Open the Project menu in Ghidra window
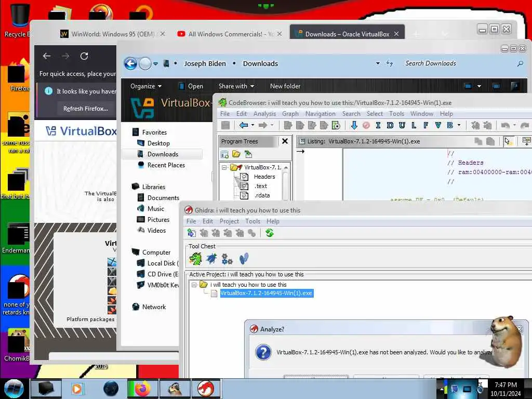This screenshot has height=399, width=532. pos(229,221)
